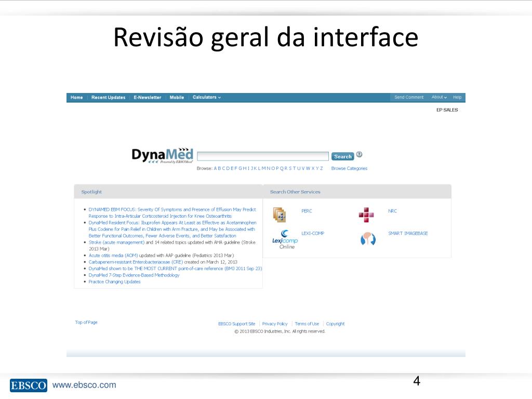Click the Search button
The height and width of the screenshot is (399, 532).
coord(343,156)
